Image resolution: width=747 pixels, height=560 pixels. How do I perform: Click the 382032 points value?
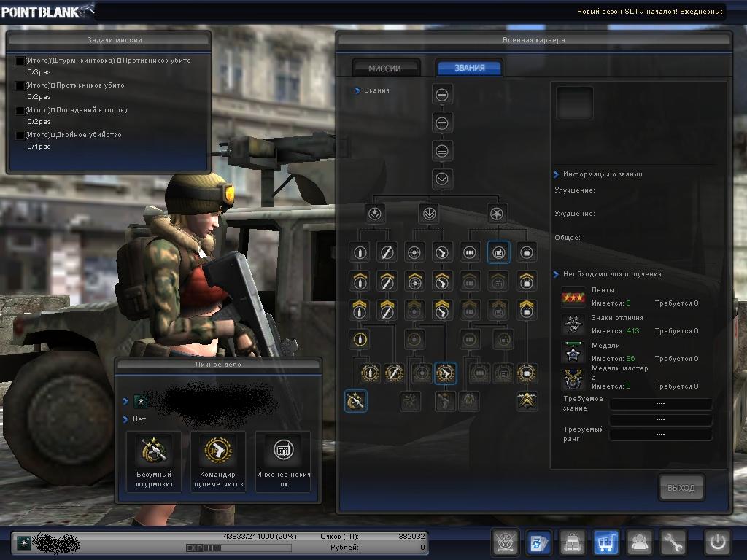point(411,536)
